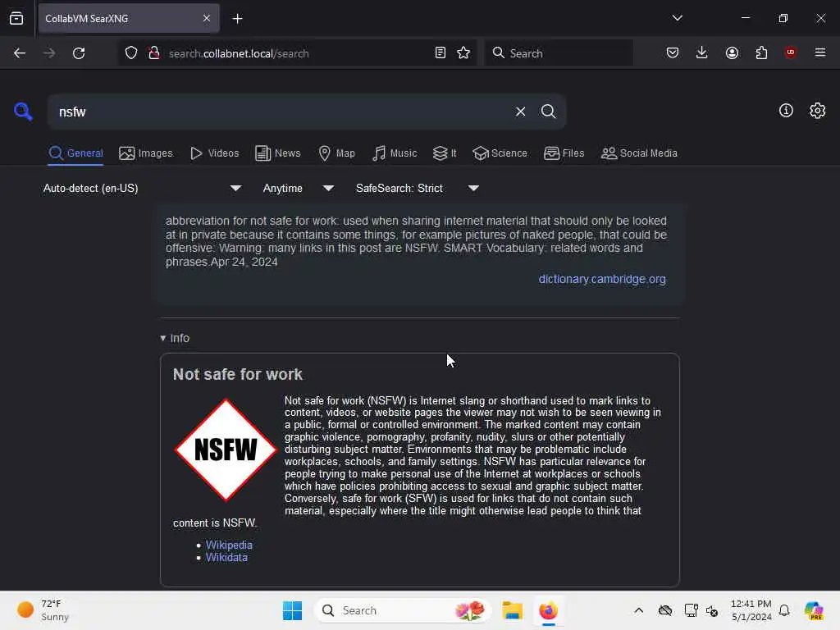The image size is (840, 630).
Task: Switch to the News tab
Action: click(x=277, y=153)
